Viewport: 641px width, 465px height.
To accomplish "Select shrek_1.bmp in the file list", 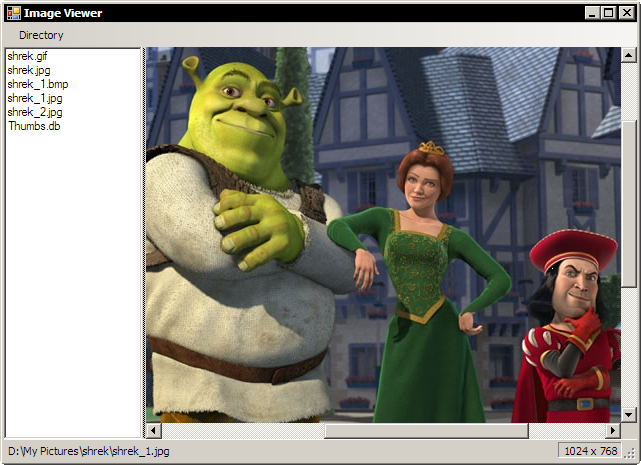I will pyautogui.click(x=38, y=84).
